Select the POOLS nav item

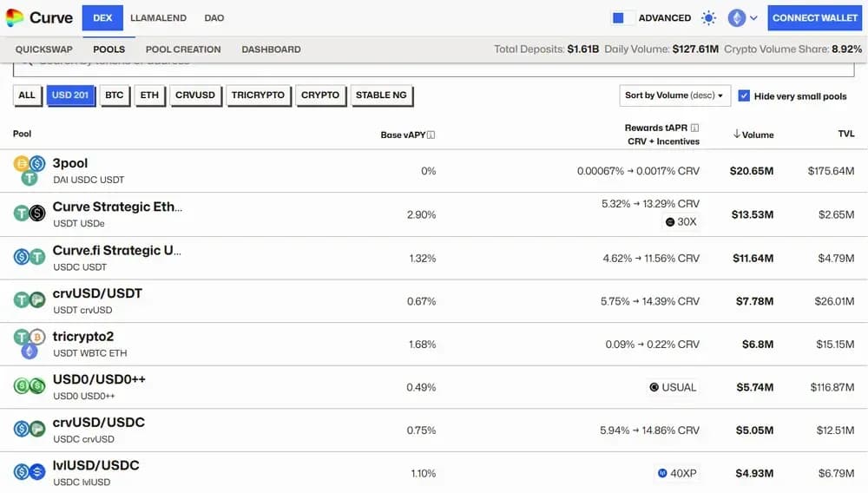tap(109, 49)
